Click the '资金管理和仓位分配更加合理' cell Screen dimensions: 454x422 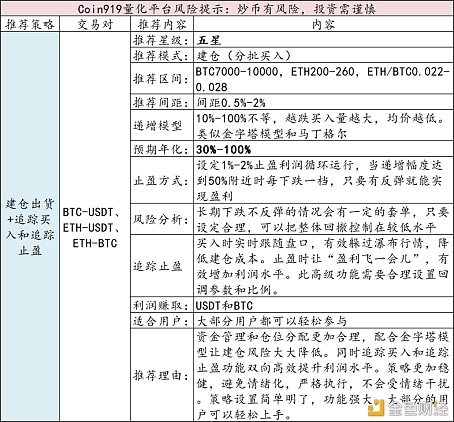tap(323, 375)
